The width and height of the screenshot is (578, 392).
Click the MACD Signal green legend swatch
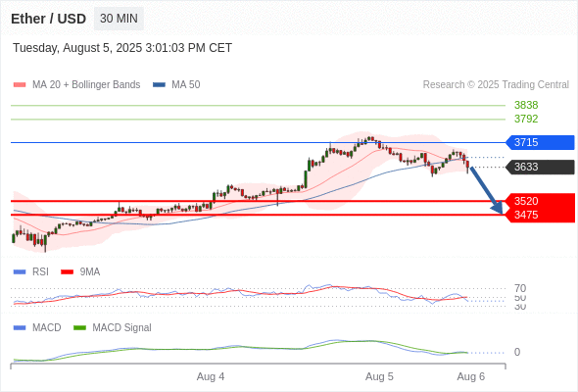pos(79,328)
